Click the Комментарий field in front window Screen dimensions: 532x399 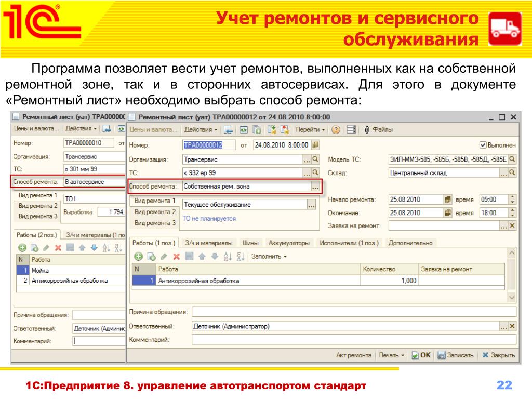pyautogui.click(x=354, y=340)
